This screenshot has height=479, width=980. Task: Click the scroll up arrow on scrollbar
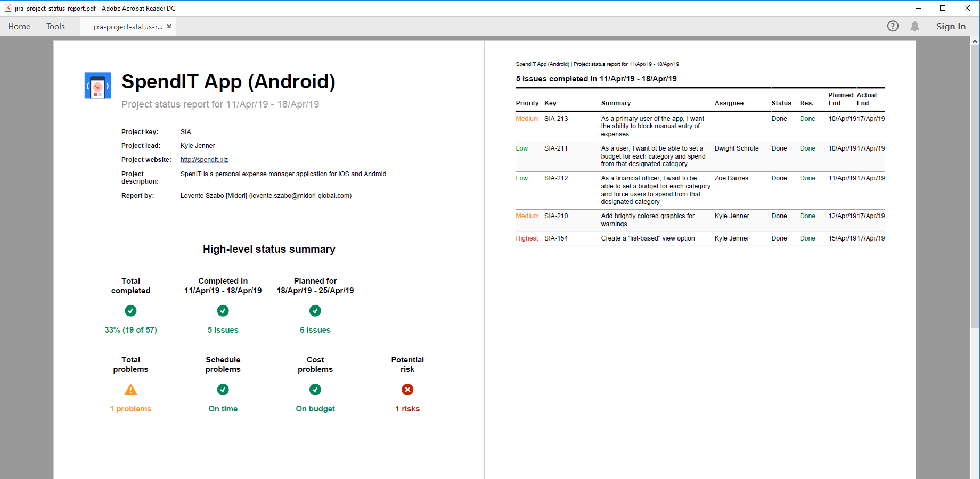click(x=975, y=41)
